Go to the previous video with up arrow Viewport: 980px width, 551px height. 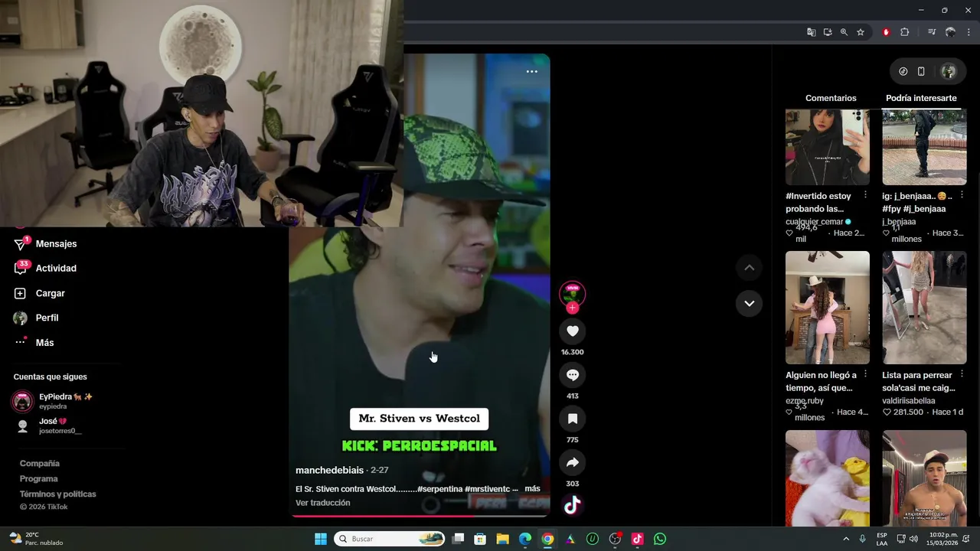tap(749, 268)
